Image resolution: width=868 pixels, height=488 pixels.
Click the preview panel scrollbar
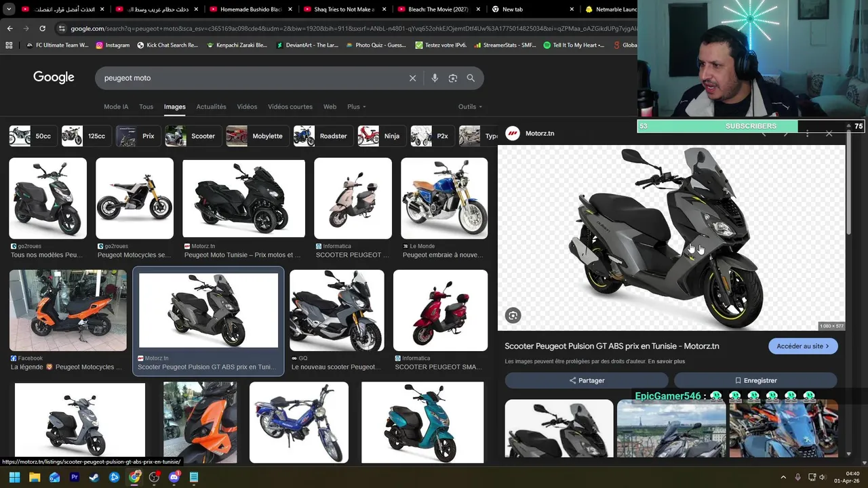849,183
